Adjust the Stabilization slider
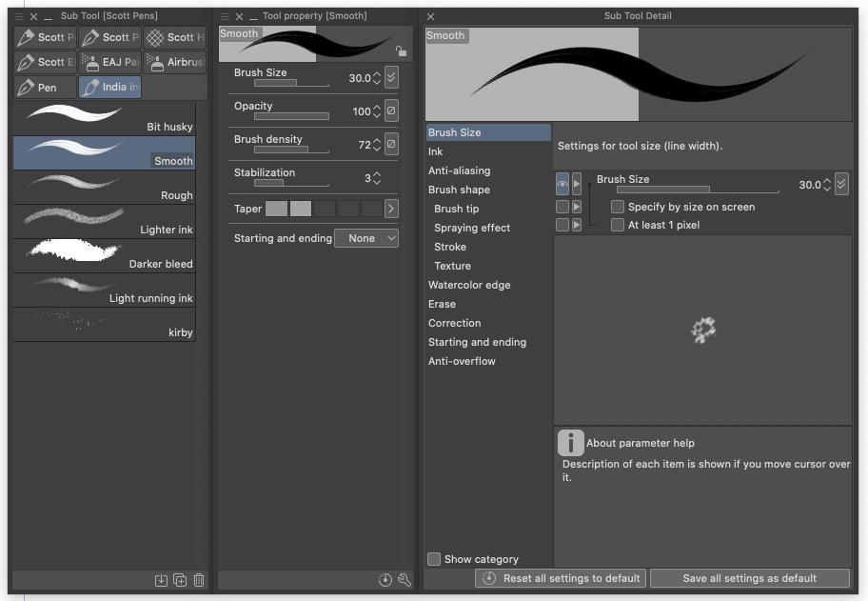The width and height of the screenshot is (868, 601). point(282,184)
